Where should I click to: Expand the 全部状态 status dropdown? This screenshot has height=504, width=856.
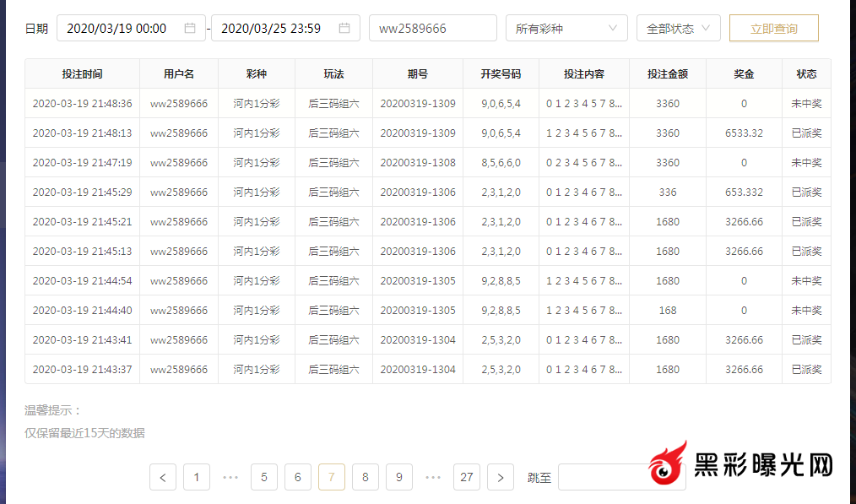tap(678, 28)
